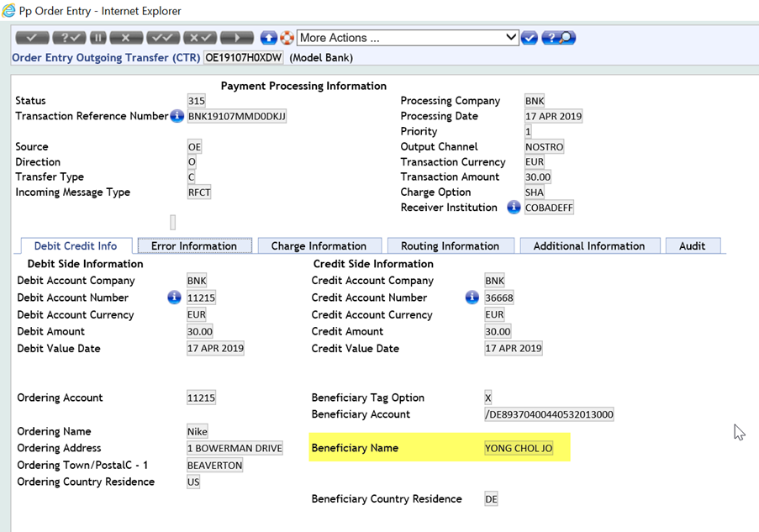Click the forward arrow toolbar icon
Screen dimensions: 759x532
[236, 37]
